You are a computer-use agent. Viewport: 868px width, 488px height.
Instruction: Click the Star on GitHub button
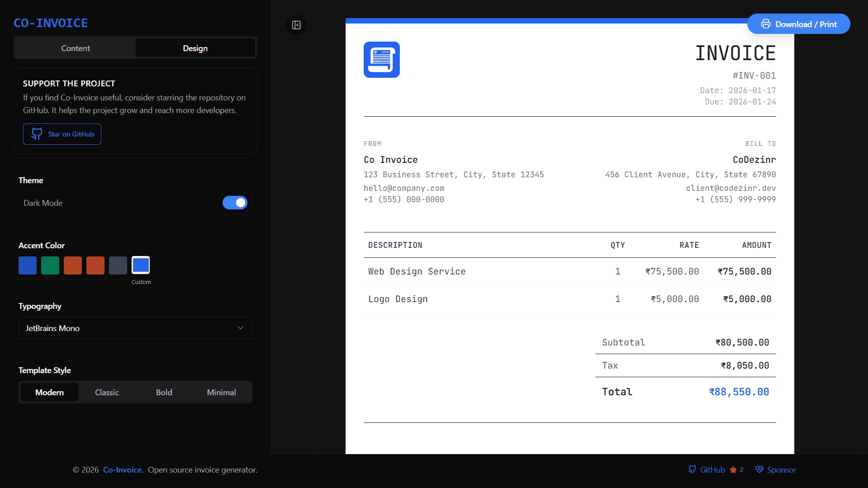(62, 134)
